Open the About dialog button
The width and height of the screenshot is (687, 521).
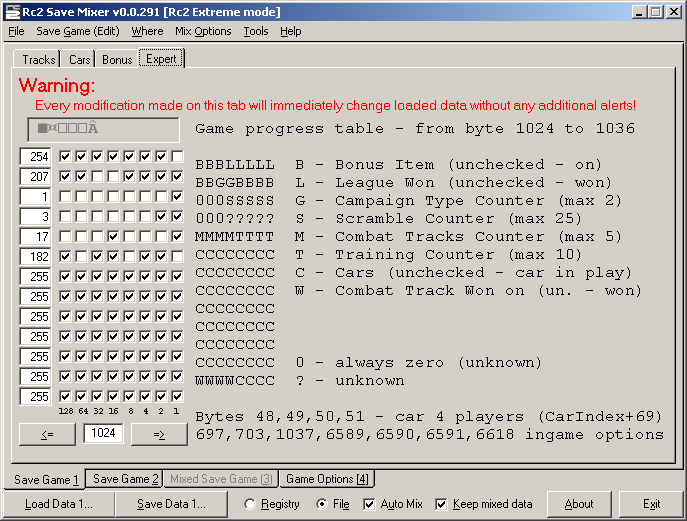tap(579, 504)
